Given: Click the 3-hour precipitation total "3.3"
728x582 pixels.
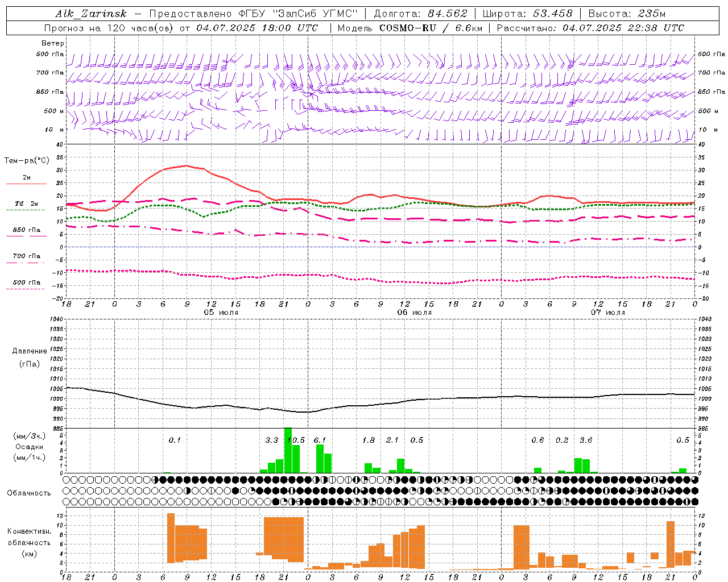Looking at the screenshot, I should click(x=272, y=440).
